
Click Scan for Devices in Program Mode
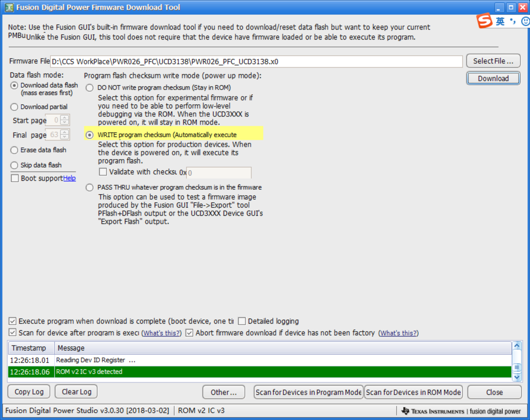[309, 392]
